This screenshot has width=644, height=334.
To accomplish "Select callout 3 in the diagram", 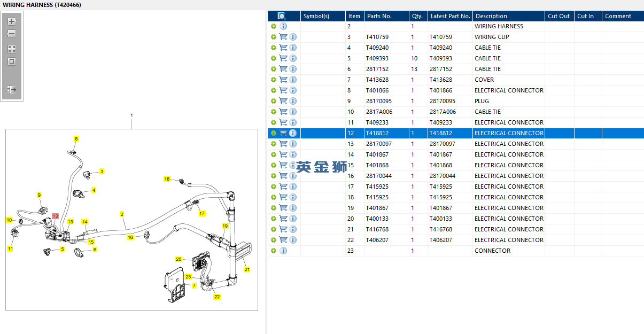I will [102, 172].
